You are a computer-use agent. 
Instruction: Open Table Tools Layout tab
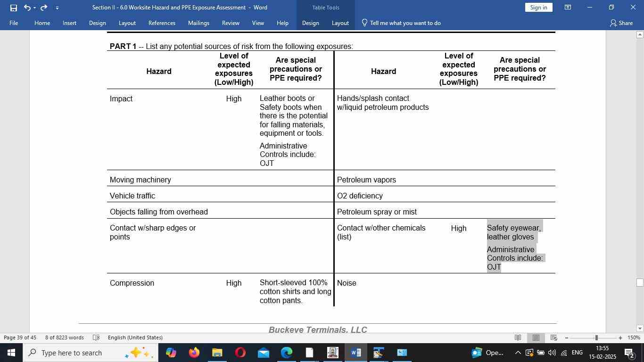click(340, 23)
